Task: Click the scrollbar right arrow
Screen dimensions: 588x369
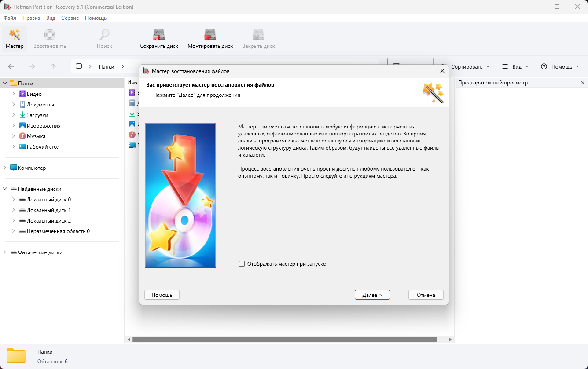Action: point(450,340)
